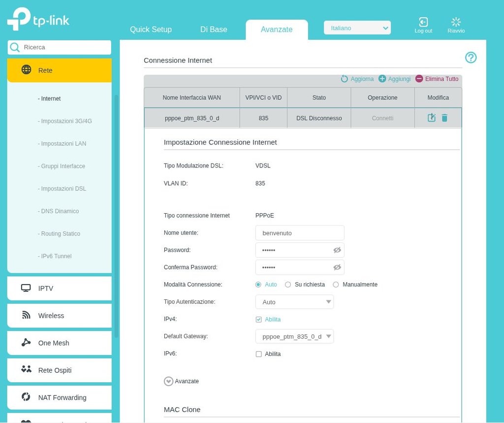The width and height of the screenshot is (504, 423).
Task: Open Impostazioni DSL in the sidebar
Action: pos(63,189)
